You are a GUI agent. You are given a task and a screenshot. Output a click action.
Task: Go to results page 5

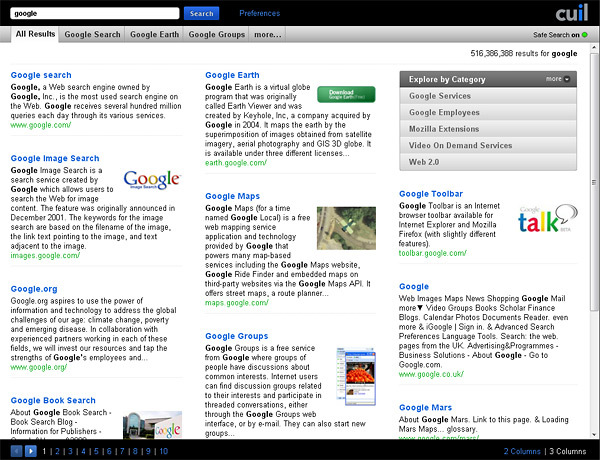(x=96, y=451)
